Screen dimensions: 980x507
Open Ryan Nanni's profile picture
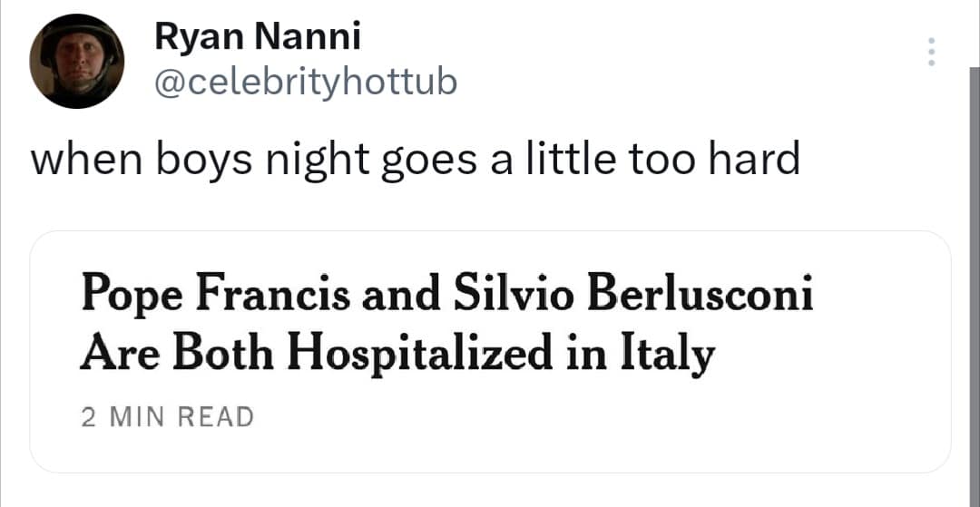tap(76, 61)
